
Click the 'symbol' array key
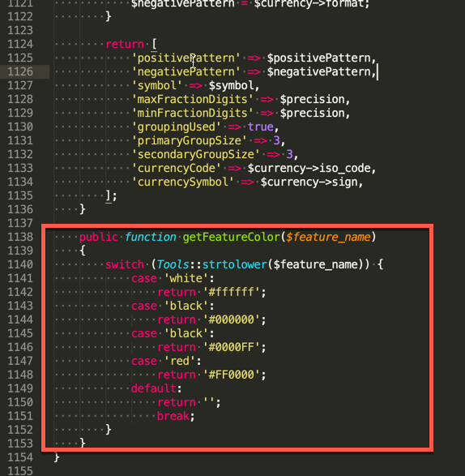157,86
